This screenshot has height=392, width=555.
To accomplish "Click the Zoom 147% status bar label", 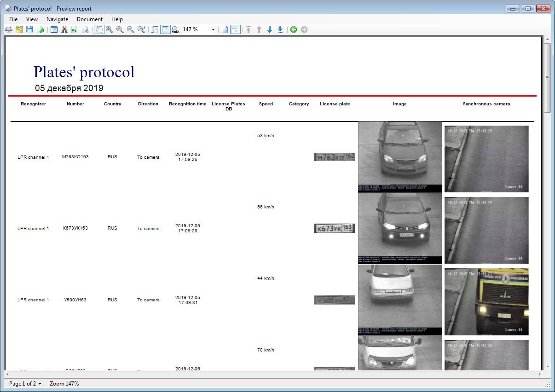I will tap(64, 383).
